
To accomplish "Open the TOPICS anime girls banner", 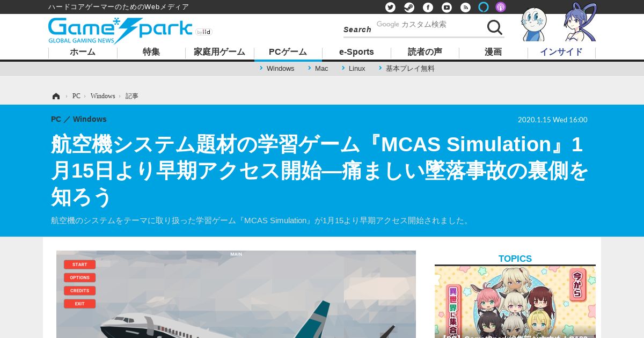I will click(515, 302).
